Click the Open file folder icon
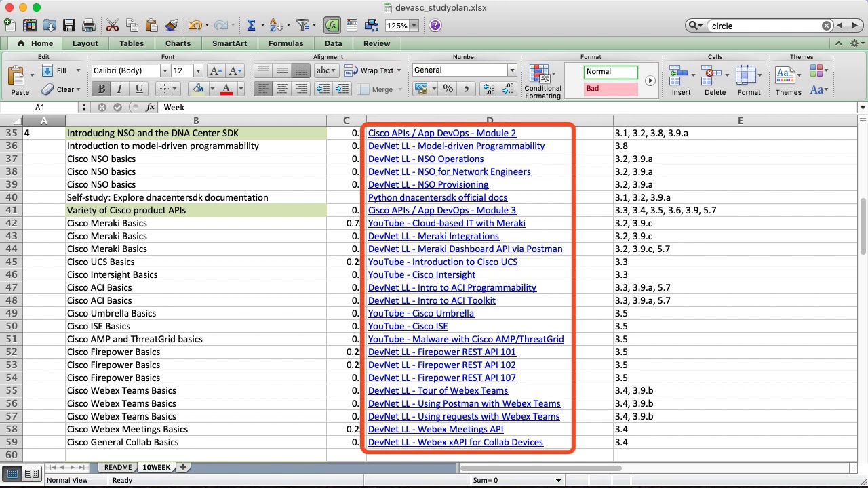The height and width of the screenshot is (488, 868). (x=49, y=25)
